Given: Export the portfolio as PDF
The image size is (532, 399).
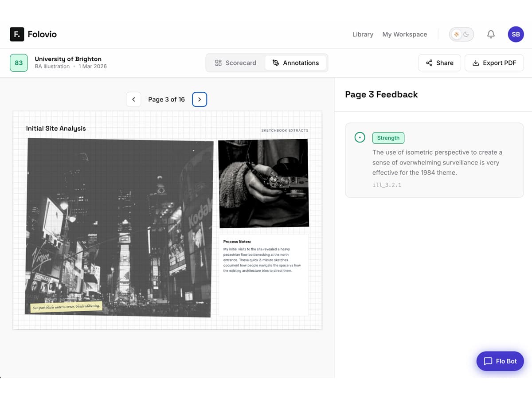Looking at the screenshot, I should [x=494, y=63].
